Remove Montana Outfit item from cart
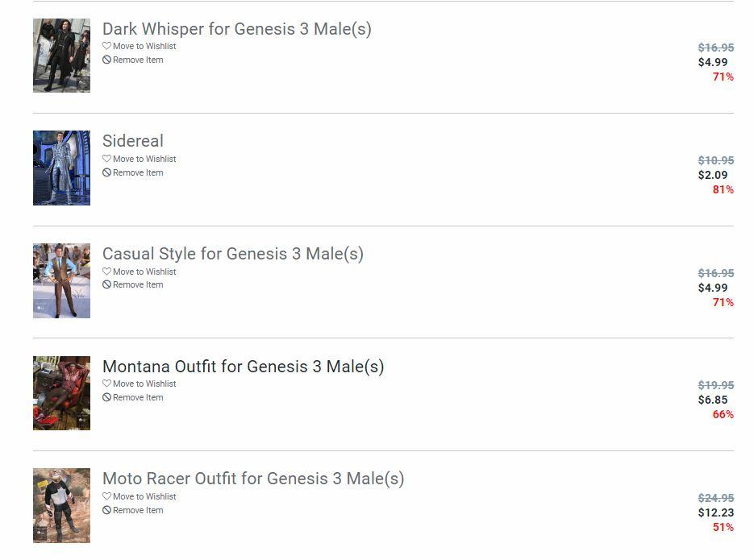 point(137,397)
